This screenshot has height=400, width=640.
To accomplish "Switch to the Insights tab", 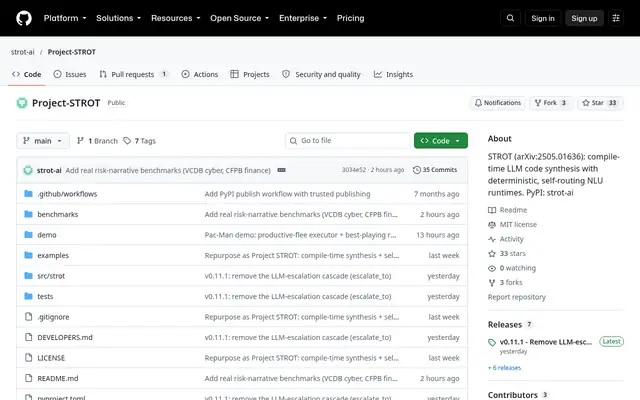I will pos(393,74).
